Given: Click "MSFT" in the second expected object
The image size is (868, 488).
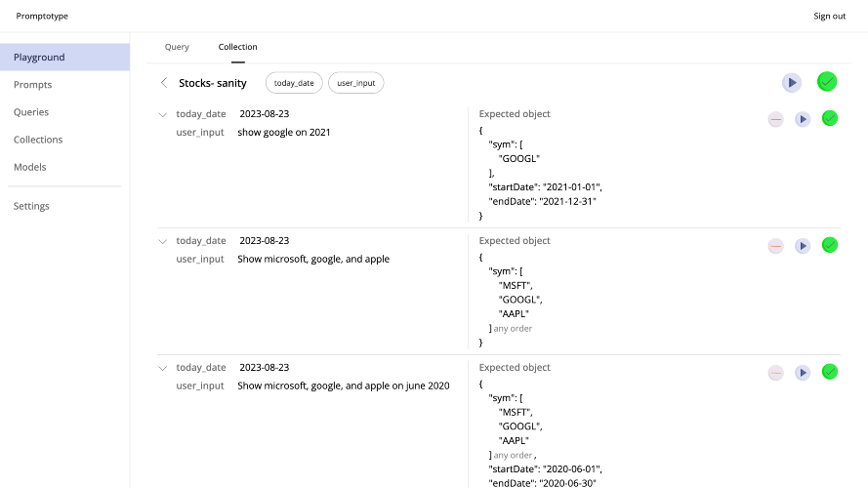Looking at the screenshot, I should [x=516, y=285].
